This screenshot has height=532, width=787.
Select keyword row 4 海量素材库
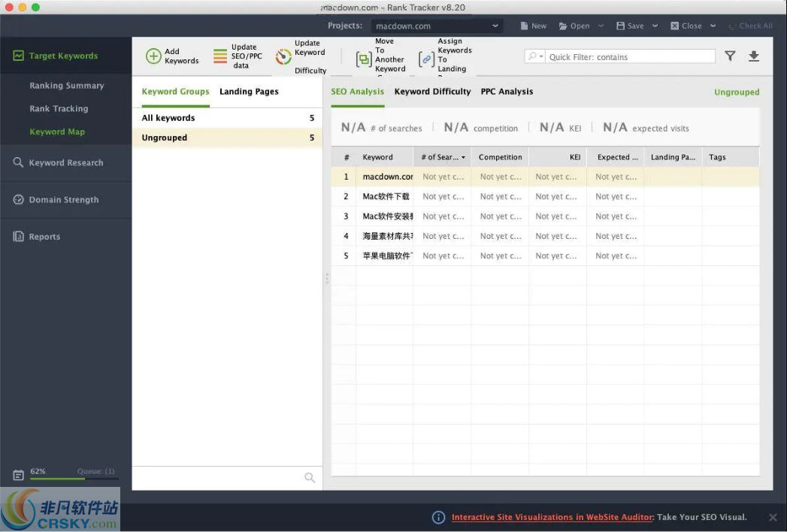pyautogui.click(x=545, y=236)
